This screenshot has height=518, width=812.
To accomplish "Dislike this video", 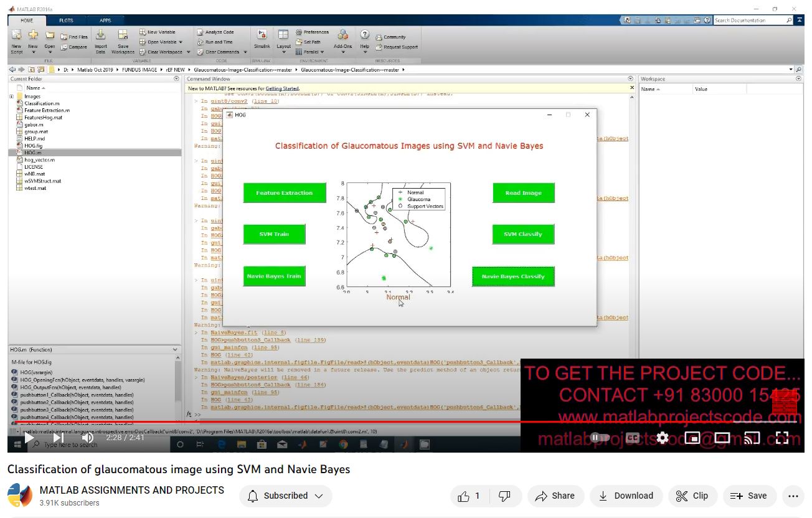I will (x=505, y=496).
